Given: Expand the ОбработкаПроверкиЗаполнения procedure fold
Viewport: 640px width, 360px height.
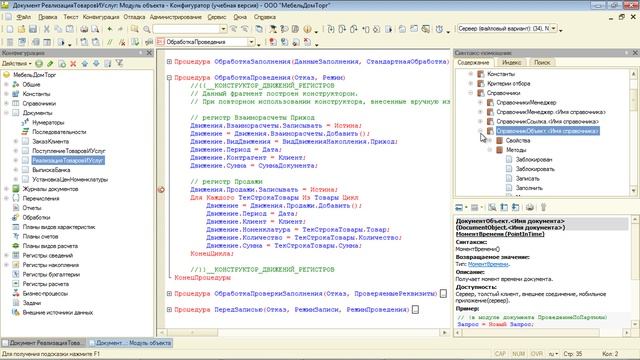Looking at the screenshot, I should pyautogui.click(x=169, y=293).
